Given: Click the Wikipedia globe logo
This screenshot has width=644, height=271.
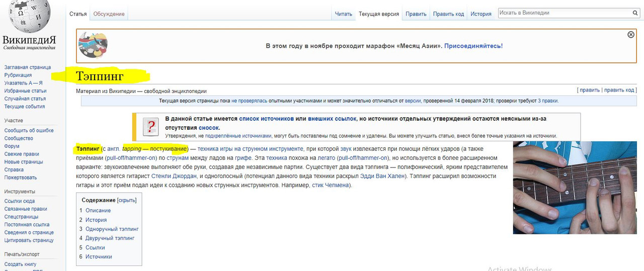Looking at the screenshot, I should click(29, 17).
